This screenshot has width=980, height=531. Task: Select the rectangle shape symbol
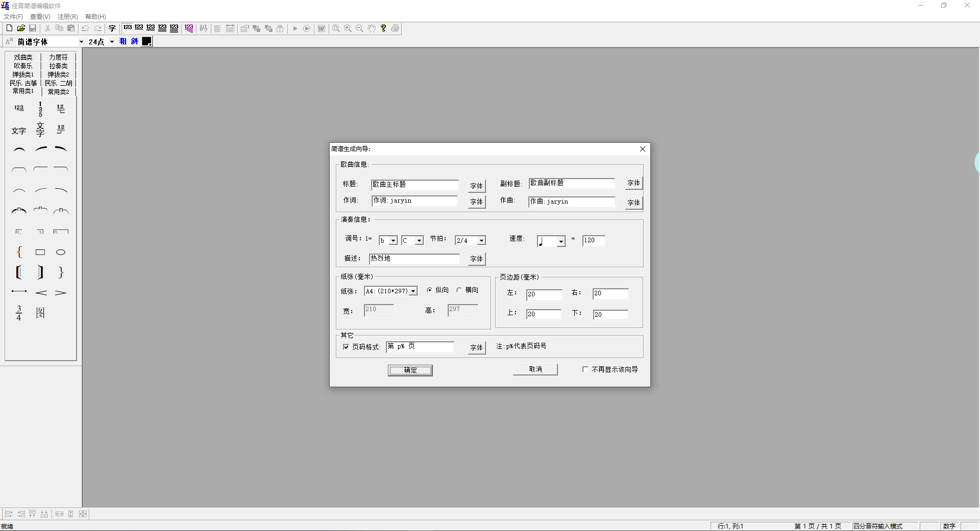pyautogui.click(x=40, y=252)
